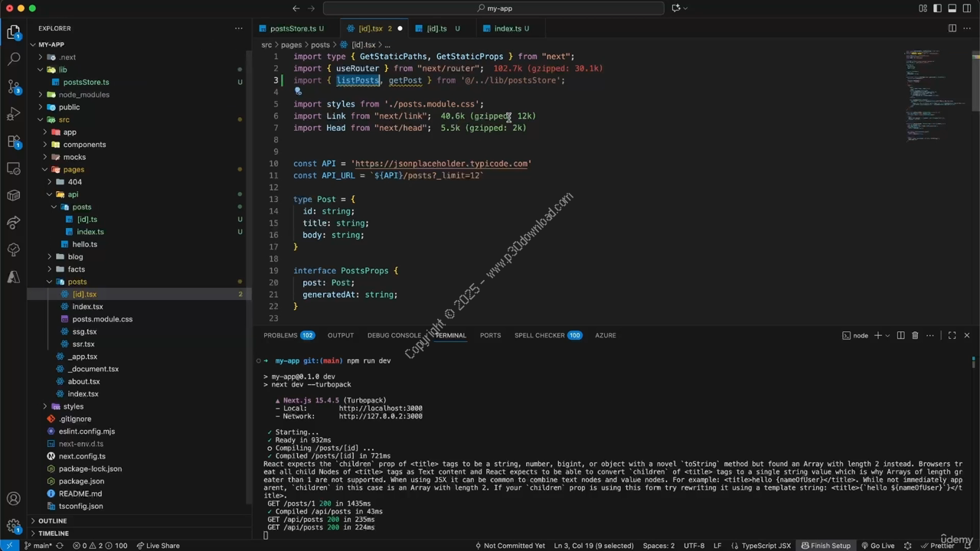Open the jsonplaceholder.typicode.com URL link

tap(442, 164)
